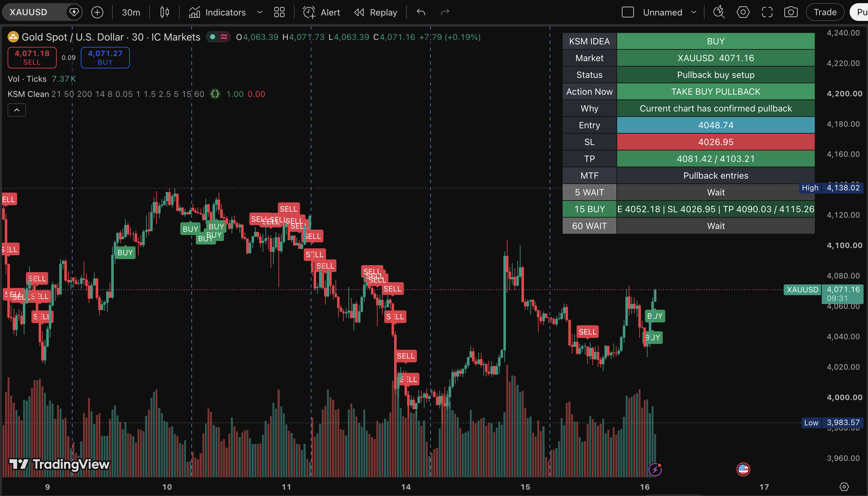This screenshot has width=868, height=496.
Task: Click the TAKE BUY PULLBACK cell
Action: tap(715, 92)
